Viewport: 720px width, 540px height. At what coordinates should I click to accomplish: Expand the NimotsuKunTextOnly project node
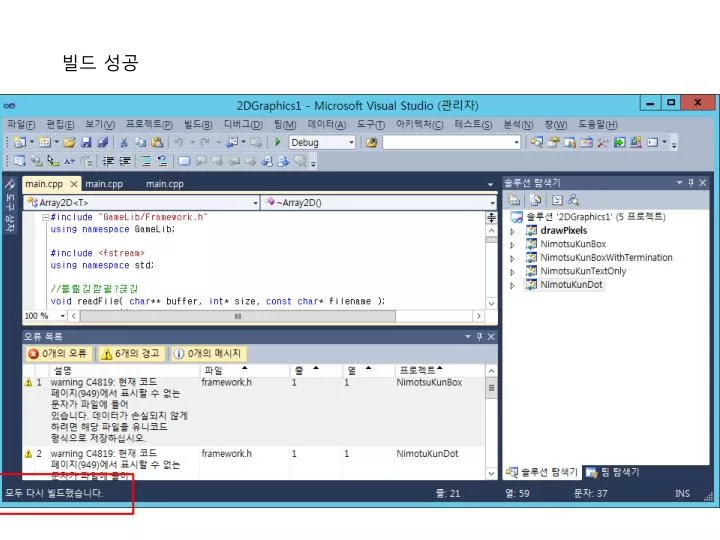[x=512, y=272]
